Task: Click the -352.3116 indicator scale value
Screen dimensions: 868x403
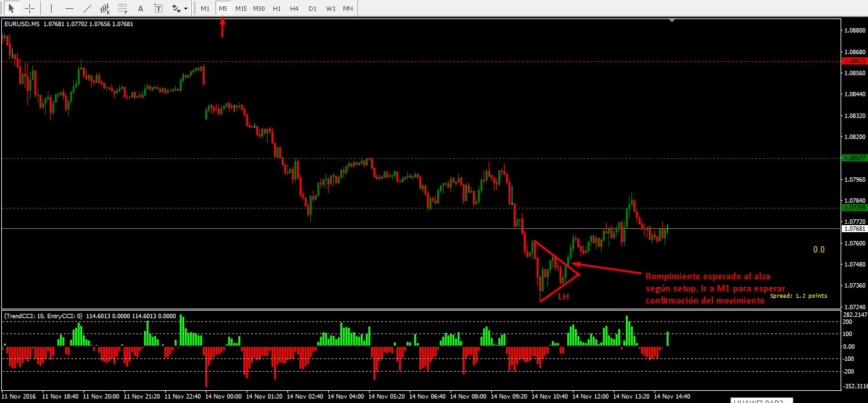Action: [x=854, y=386]
